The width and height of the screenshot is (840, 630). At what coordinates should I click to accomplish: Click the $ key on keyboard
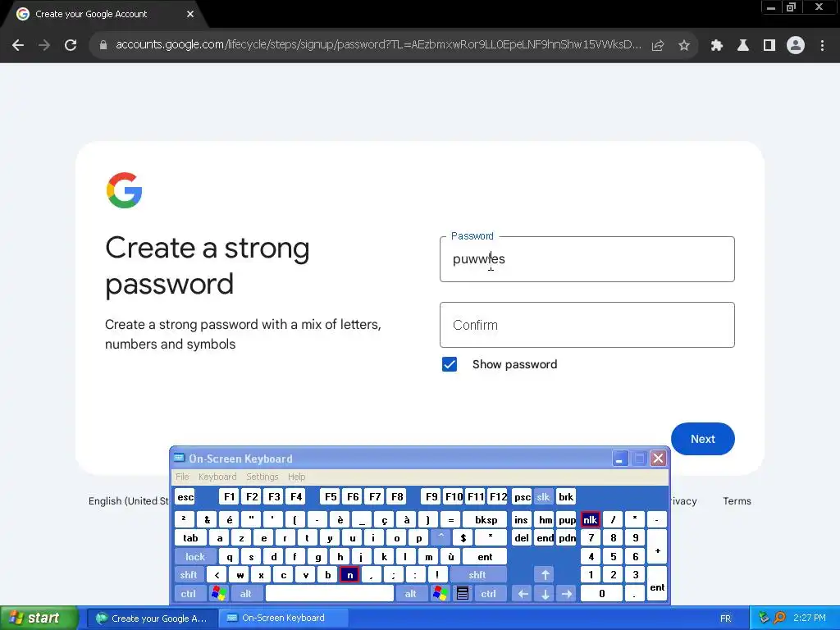tap(463, 538)
